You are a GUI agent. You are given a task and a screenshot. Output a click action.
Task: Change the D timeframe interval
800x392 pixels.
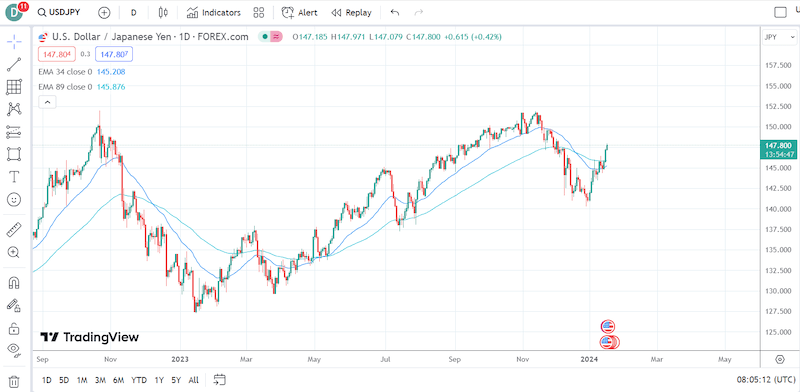[x=134, y=13]
